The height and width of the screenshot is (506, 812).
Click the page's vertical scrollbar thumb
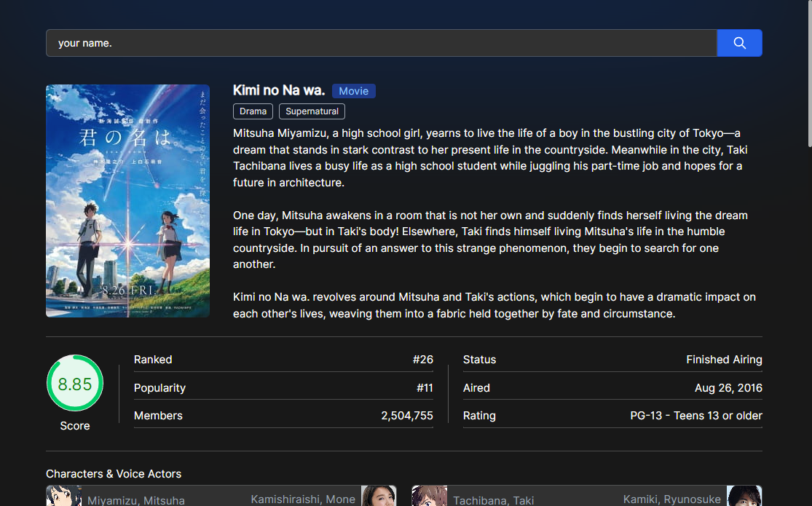[x=809, y=73]
